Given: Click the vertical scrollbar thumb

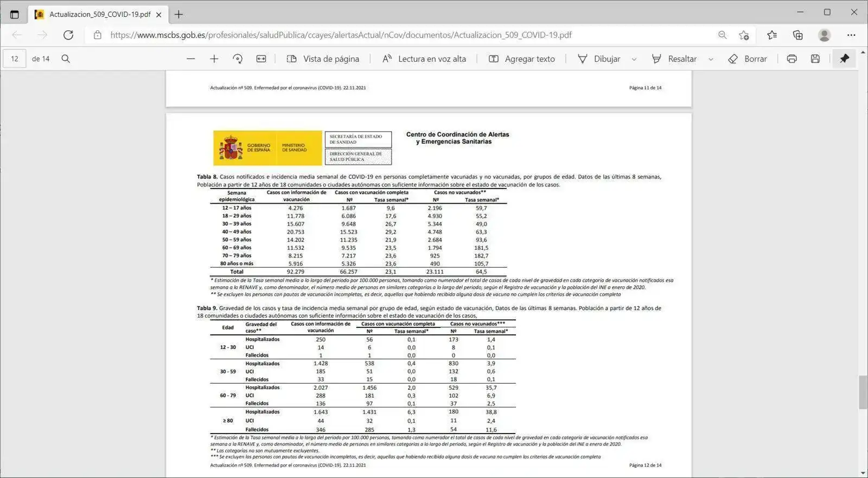Looking at the screenshot, I should [x=863, y=392].
